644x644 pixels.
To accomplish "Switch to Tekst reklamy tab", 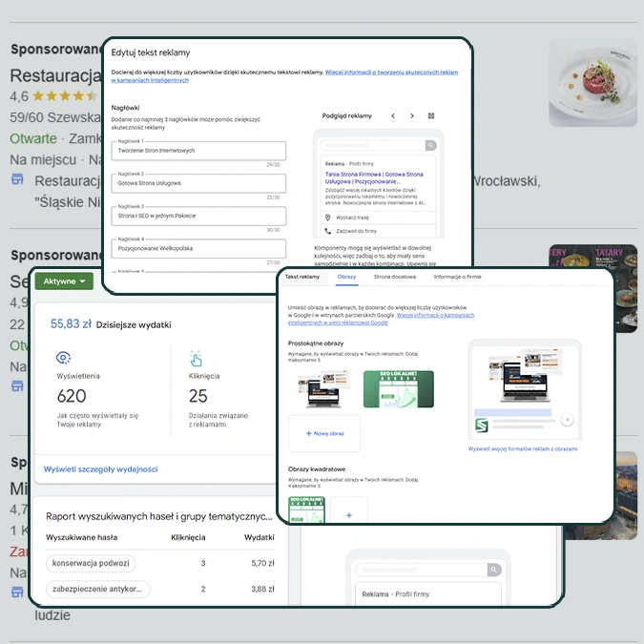I will pyautogui.click(x=302, y=277).
